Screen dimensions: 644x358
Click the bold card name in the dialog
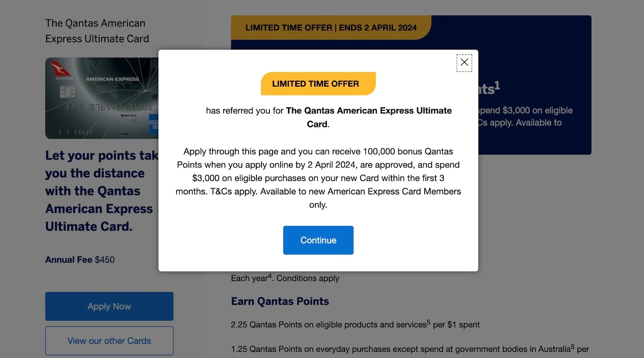click(369, 111)
